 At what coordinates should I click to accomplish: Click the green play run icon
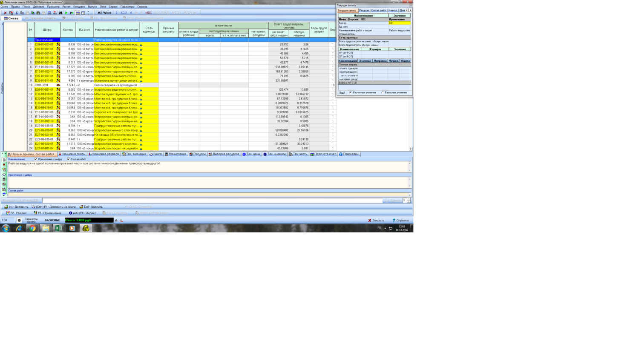[x=66, y=13]
